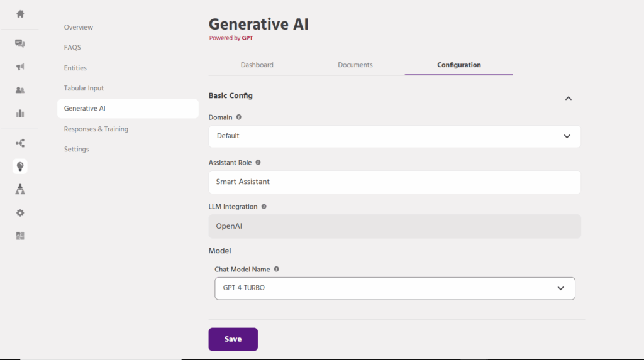Open Responses & Training menu item

tap(96, 129)
